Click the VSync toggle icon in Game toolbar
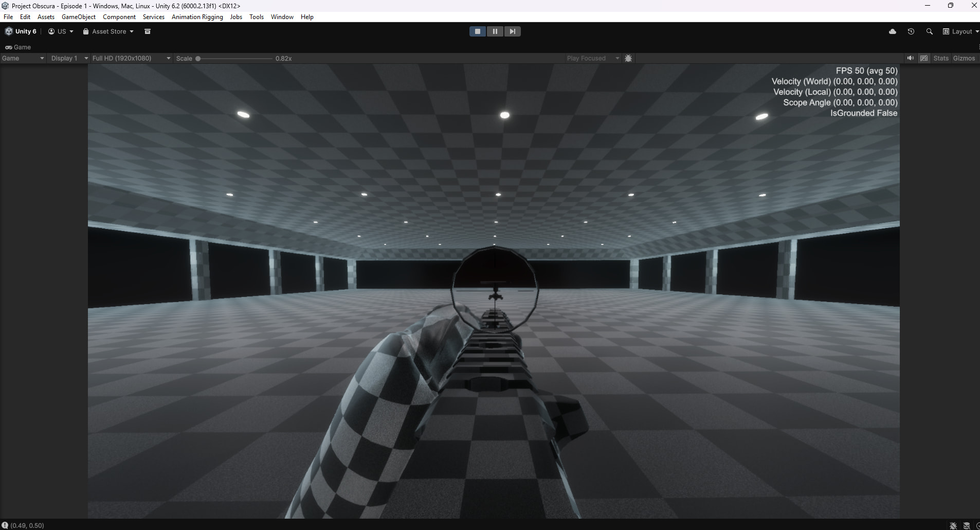The image size is (980, 530). (x=924, y=58)
